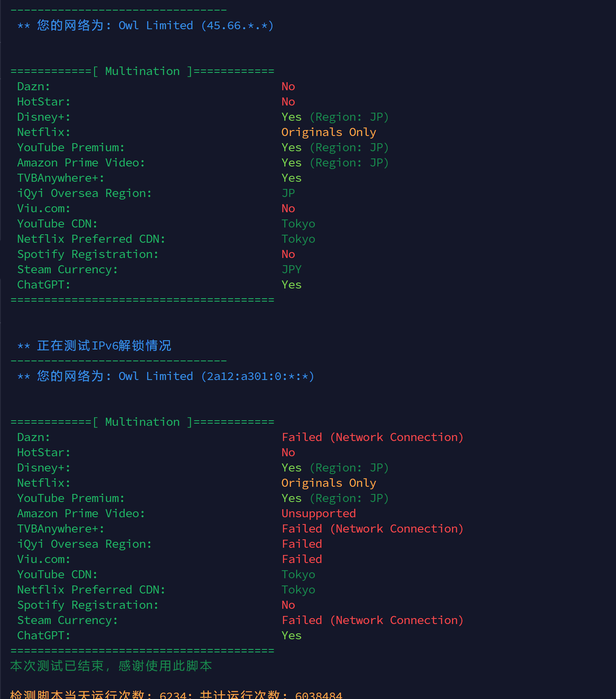Click the IPv4 Disney+ 'Yes (Region: JP)' result
The height and width of the screenshot is (699, 616).
(x=335, y=117)
